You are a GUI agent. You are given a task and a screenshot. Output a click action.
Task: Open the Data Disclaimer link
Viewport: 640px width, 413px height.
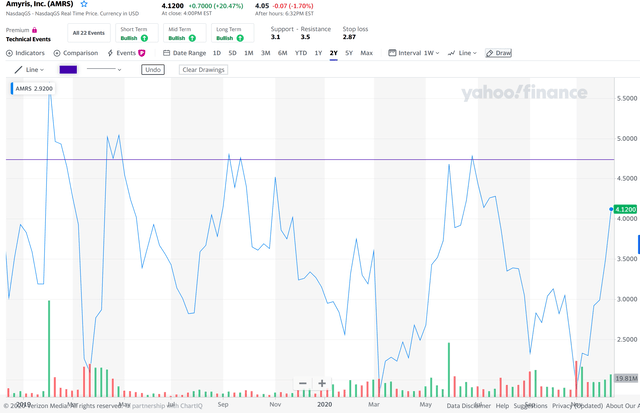pos(468,406)
